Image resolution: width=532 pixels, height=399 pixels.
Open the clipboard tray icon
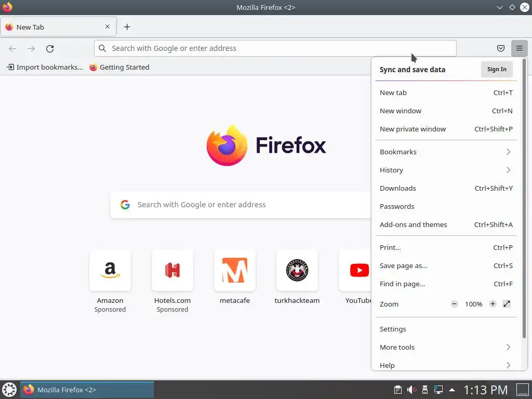pyautogui.click(x=397, y=390)
